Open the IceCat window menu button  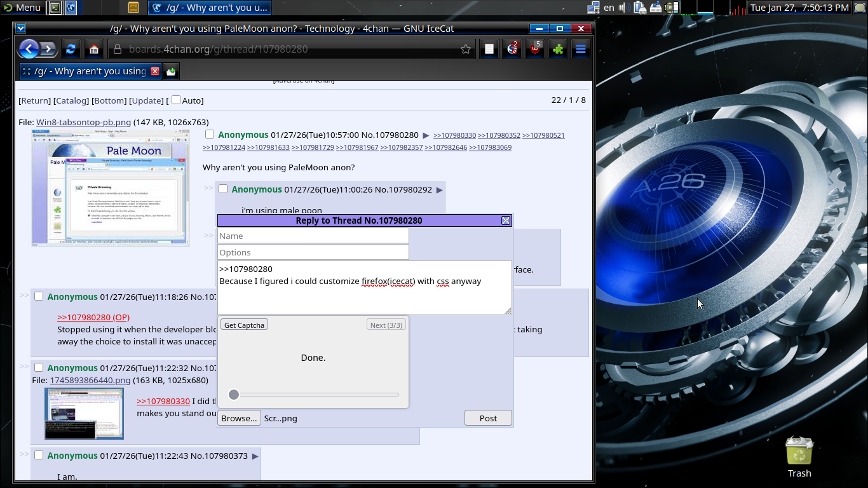[x=20, y=28]
